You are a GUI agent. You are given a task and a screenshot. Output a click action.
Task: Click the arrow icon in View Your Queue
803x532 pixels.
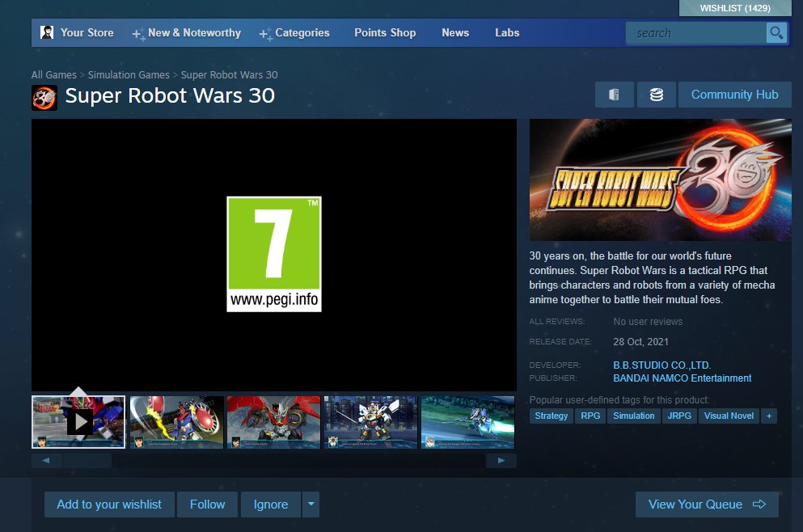[759, 505]
